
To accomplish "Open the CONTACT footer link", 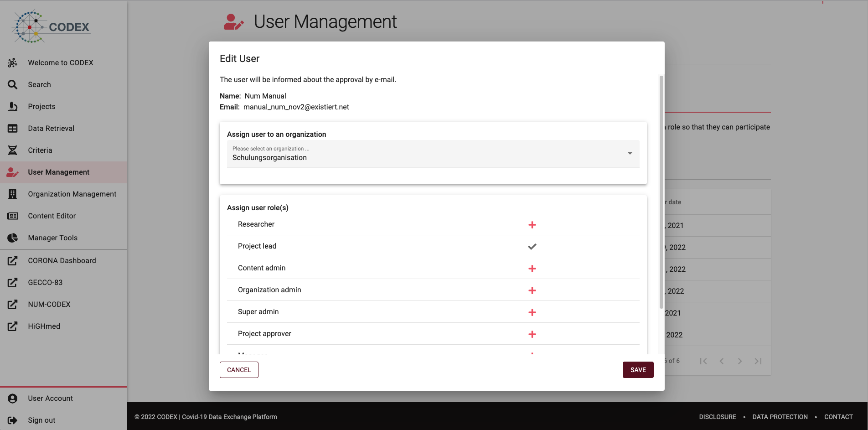I will tap(838, 417).
